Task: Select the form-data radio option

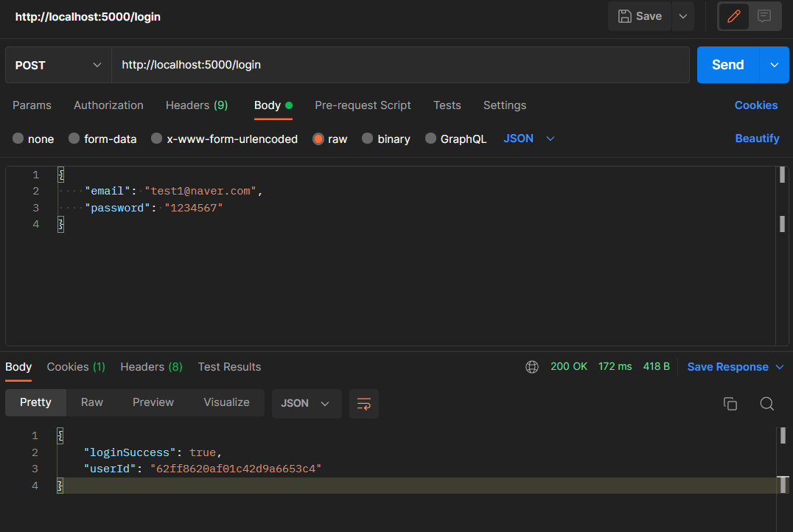Action: [74, 139]
